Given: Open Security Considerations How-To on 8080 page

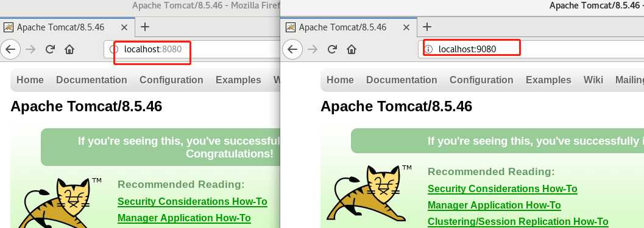Looking at the screenshot, I should click(192, 202).
